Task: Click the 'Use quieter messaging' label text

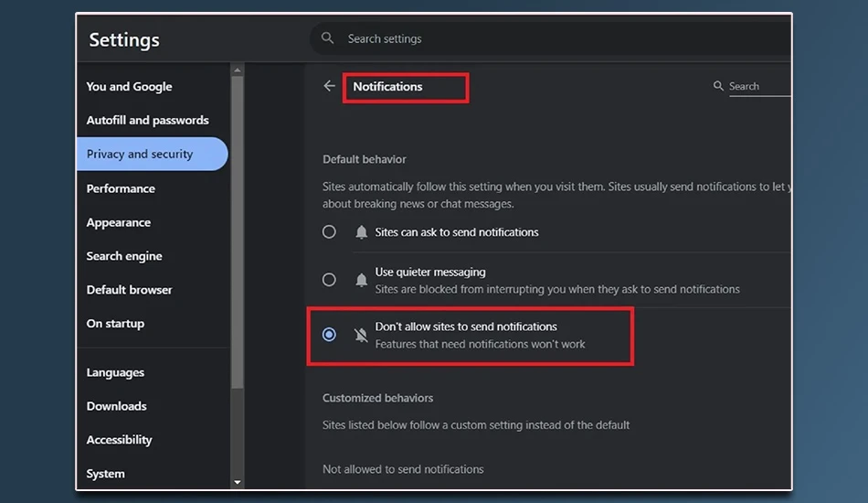Action: pos(430,272)
